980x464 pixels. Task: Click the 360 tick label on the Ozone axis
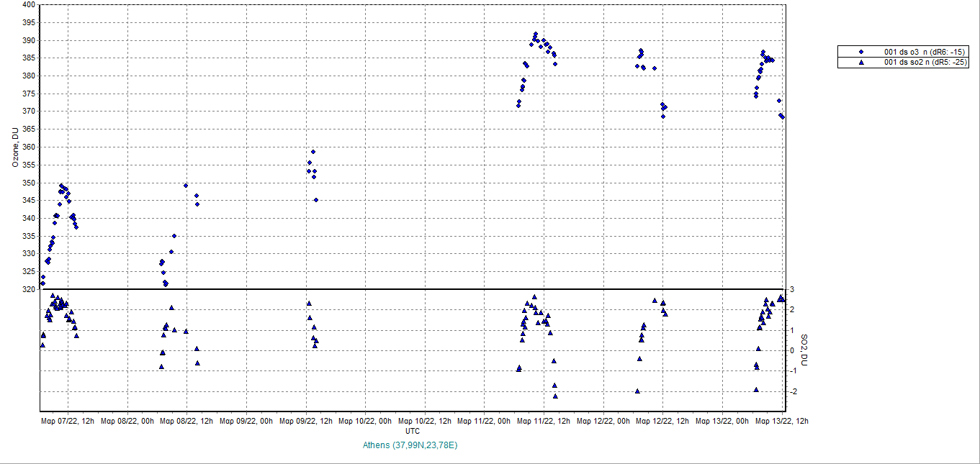[28, 147]
